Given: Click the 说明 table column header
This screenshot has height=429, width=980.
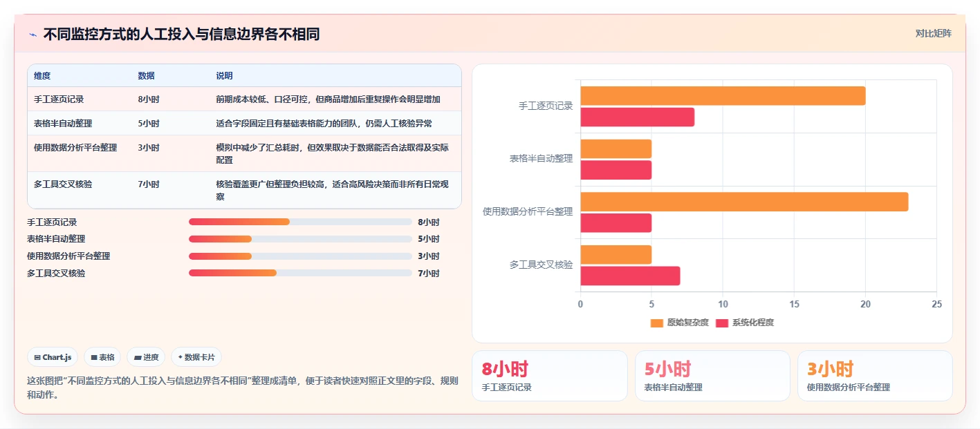Looking at the screenshot, I should click(224, 76).
